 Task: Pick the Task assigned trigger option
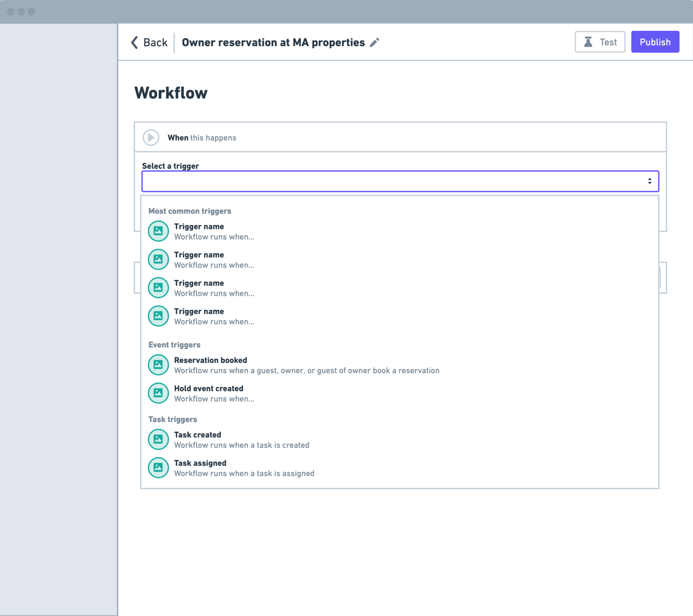[x=200, y=463]
